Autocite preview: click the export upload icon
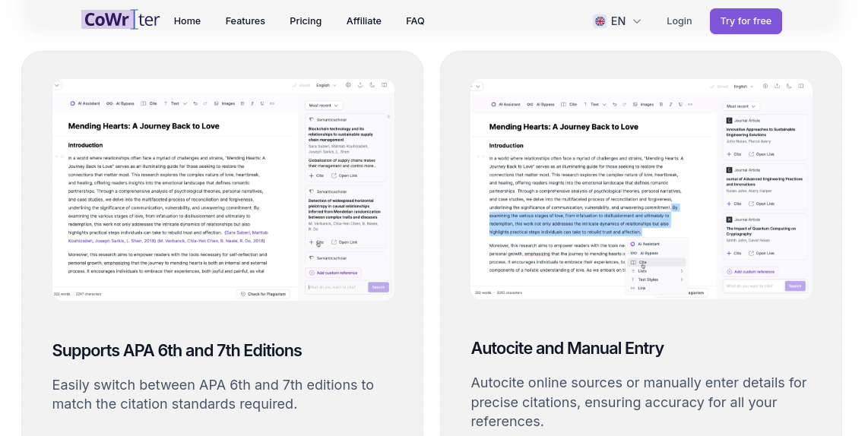The height and width of the screenshot is (436, 868). pyautogui.click(x=778, y=87)
